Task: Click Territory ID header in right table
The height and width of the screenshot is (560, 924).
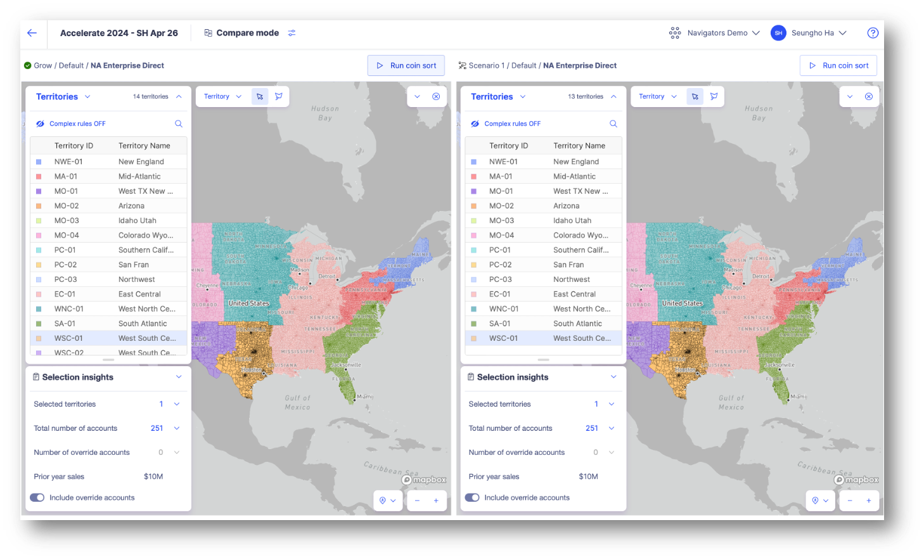Action: pyautogui.click(x=508, y=146)
